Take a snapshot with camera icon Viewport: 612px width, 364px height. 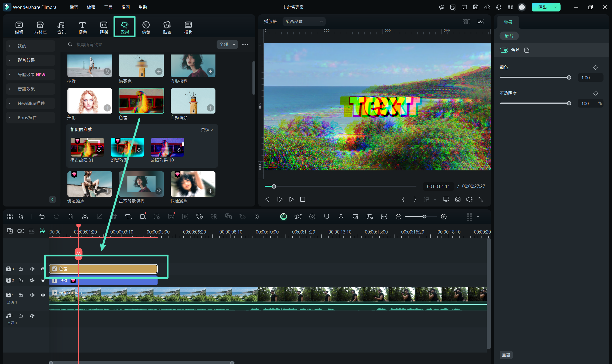coord(458,199)
